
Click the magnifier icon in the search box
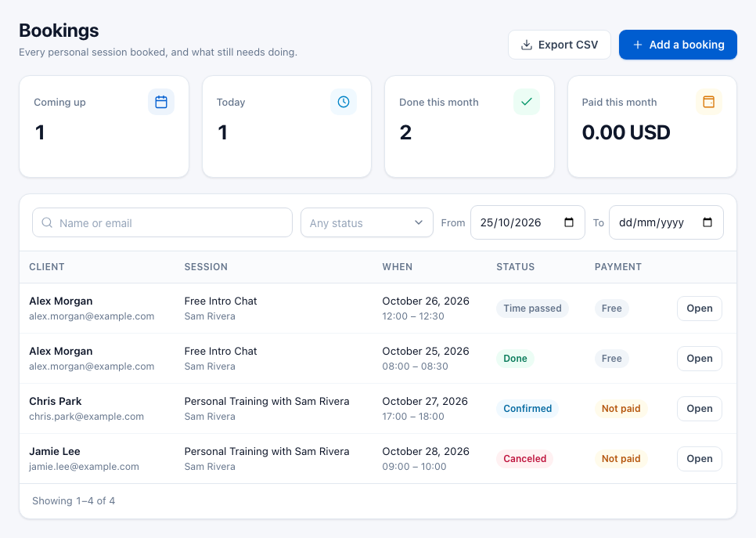click(x=47, y=222)
